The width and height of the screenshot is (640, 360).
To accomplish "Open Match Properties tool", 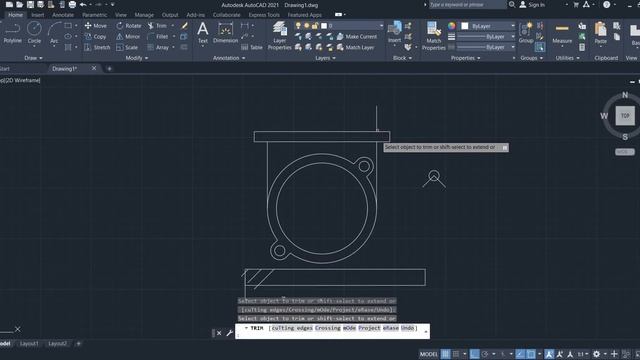I will click(433, 36).
